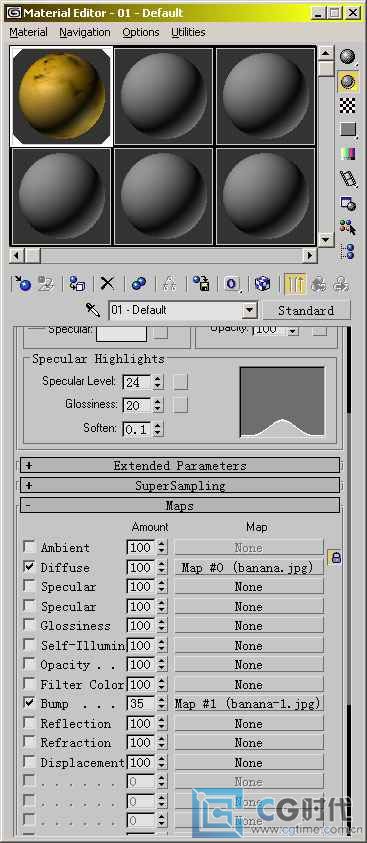Viewport: 367px width, 843px height.
Task: Click the Go to Parent icon
Action: click(318, 283)
